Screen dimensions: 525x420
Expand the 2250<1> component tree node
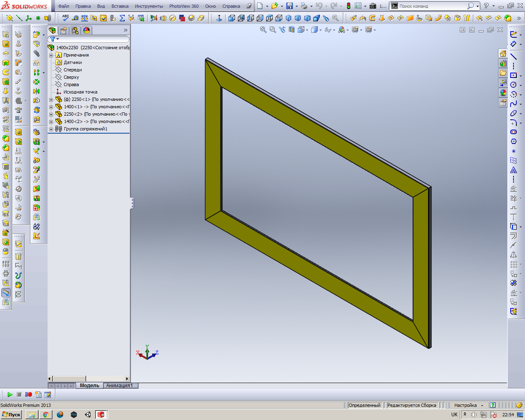tap(51, 100)
